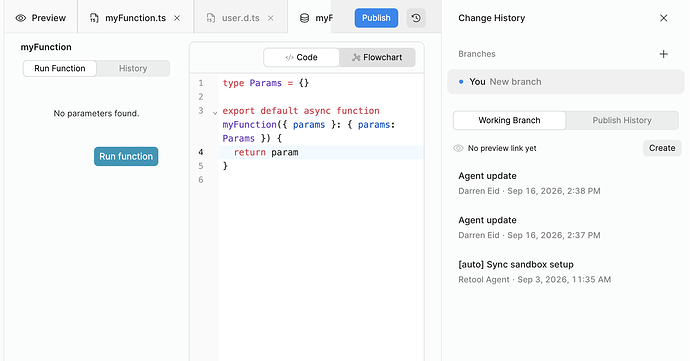Collapse the function fold arrow at line 3

coord(215,113)
